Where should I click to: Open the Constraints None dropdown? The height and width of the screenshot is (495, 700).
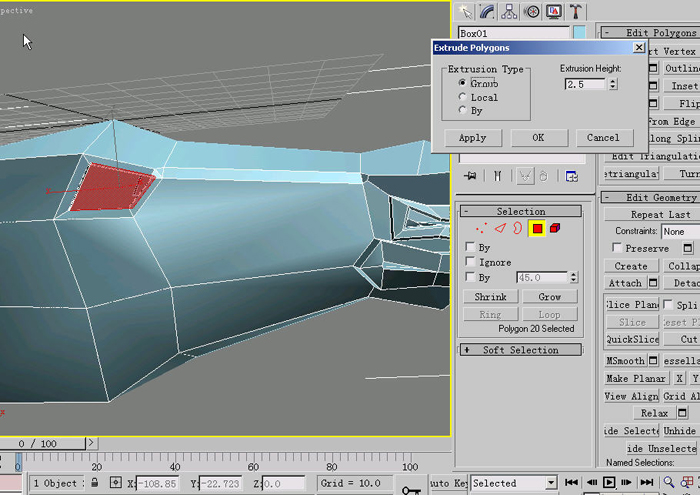[x=681, y=232]
